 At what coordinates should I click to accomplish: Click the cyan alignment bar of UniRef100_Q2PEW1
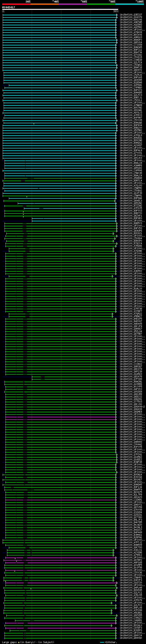pyautogui.click(x=63, y=85)
